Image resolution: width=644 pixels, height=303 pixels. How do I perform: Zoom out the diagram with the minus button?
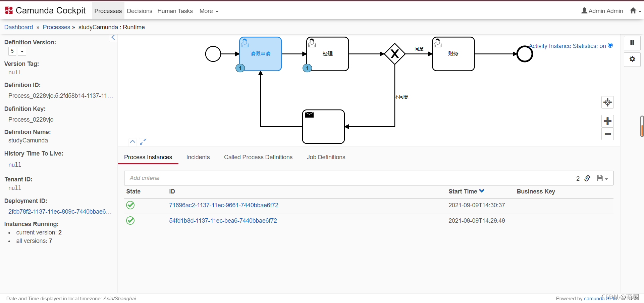607,134
